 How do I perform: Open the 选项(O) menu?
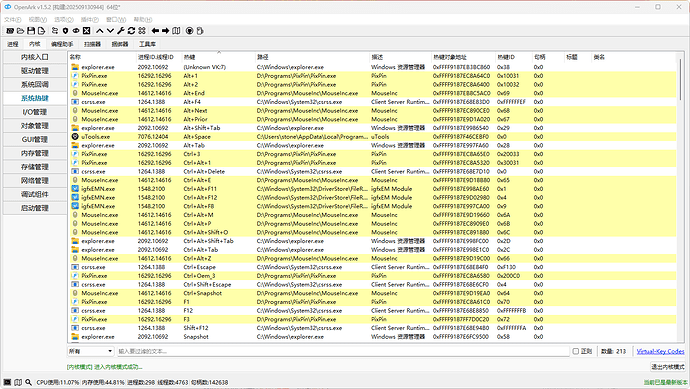(64, 20)
